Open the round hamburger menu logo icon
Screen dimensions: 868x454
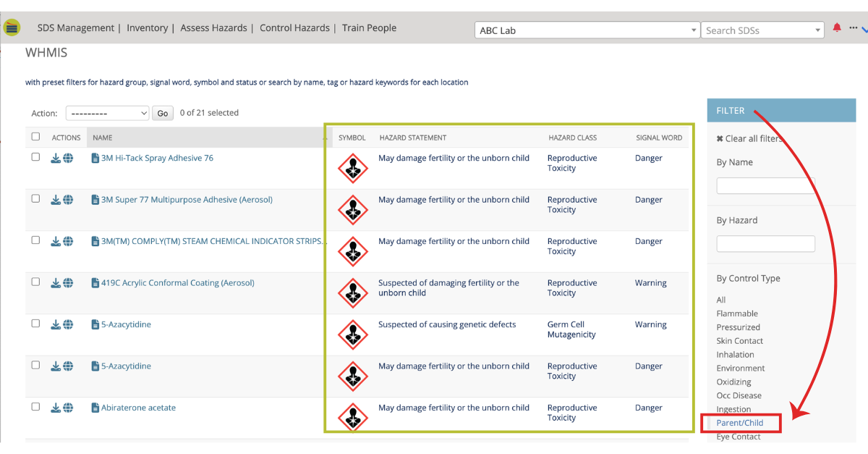point(12,28)
